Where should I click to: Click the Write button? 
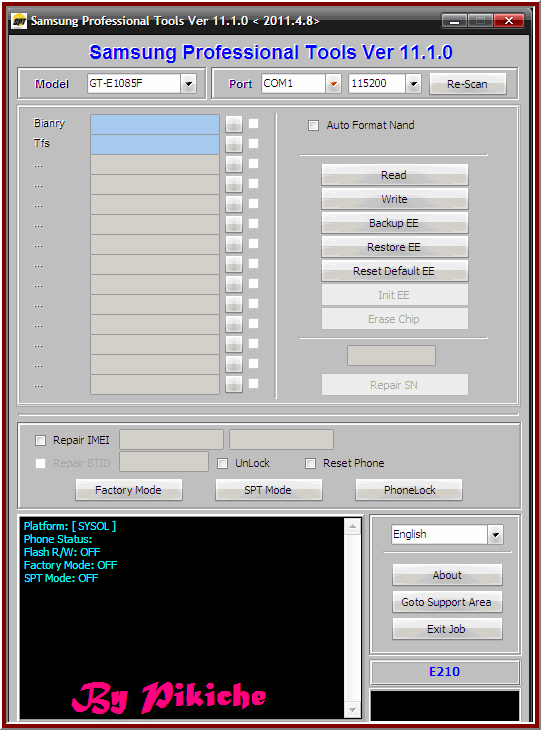(394, 199)
